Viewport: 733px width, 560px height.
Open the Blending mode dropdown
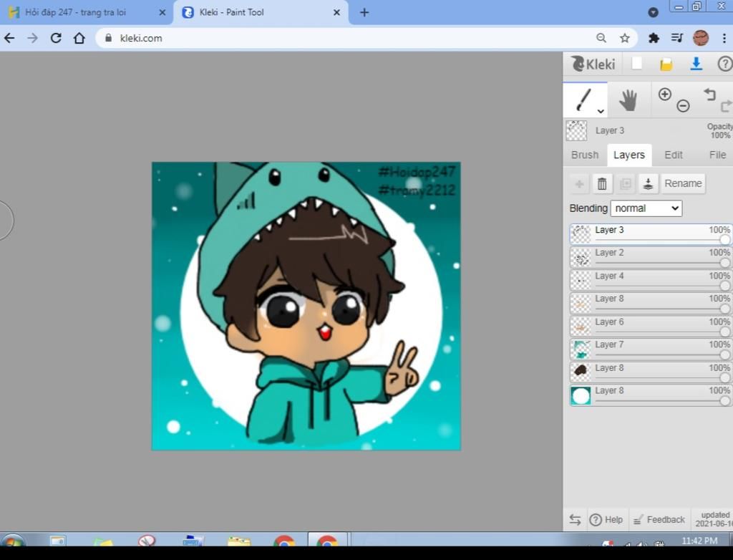646,208
